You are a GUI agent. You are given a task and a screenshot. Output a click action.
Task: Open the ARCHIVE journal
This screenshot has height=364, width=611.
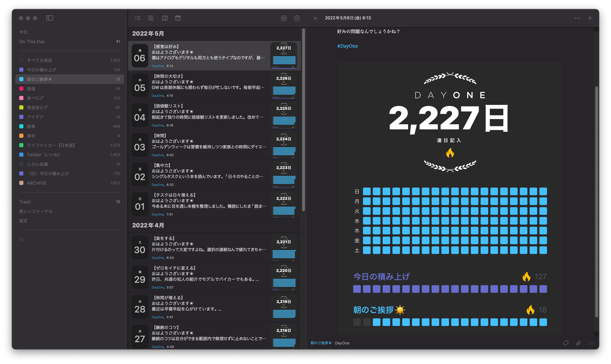70,183
